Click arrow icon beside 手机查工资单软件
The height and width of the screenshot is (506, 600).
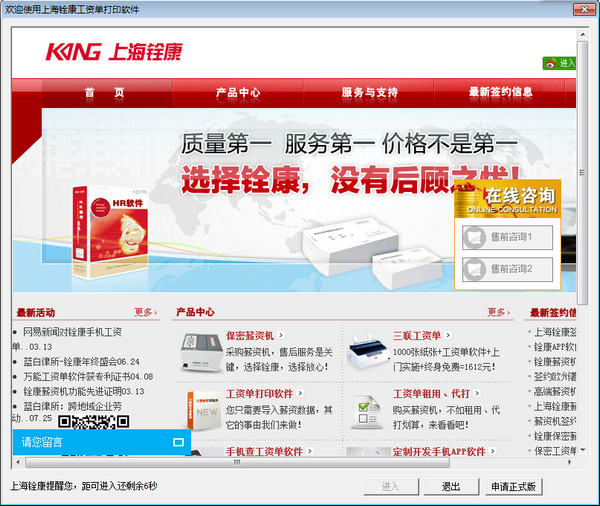coord(310,451)
